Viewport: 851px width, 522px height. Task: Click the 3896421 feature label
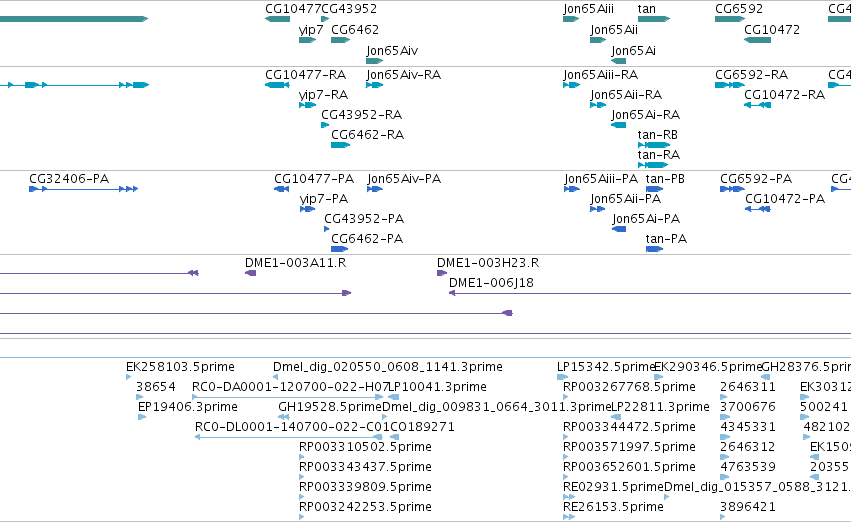(x=747, y=507)
